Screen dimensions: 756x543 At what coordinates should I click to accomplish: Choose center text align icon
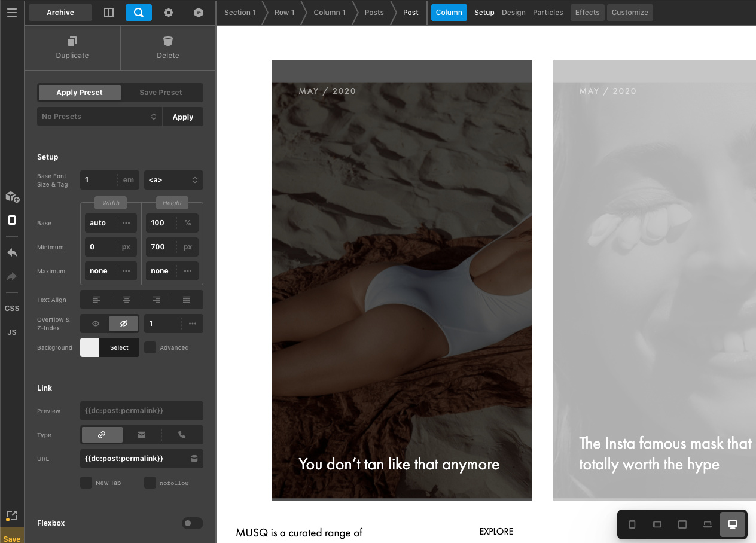[127, 300]
